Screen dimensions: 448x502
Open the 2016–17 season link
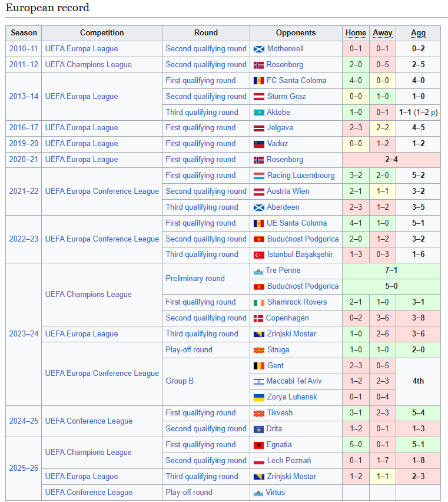point(24,128)
